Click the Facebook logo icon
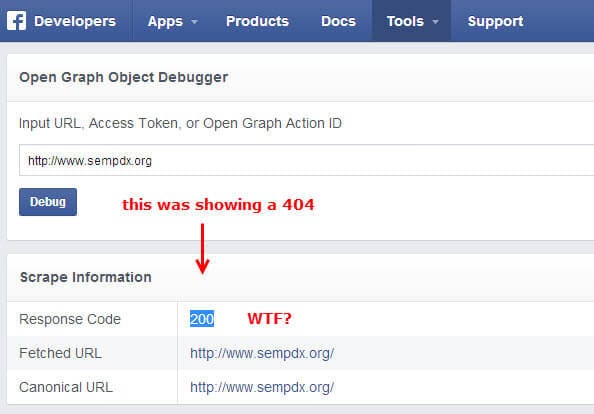The image size is (594, 414). (x=16, y=20)
